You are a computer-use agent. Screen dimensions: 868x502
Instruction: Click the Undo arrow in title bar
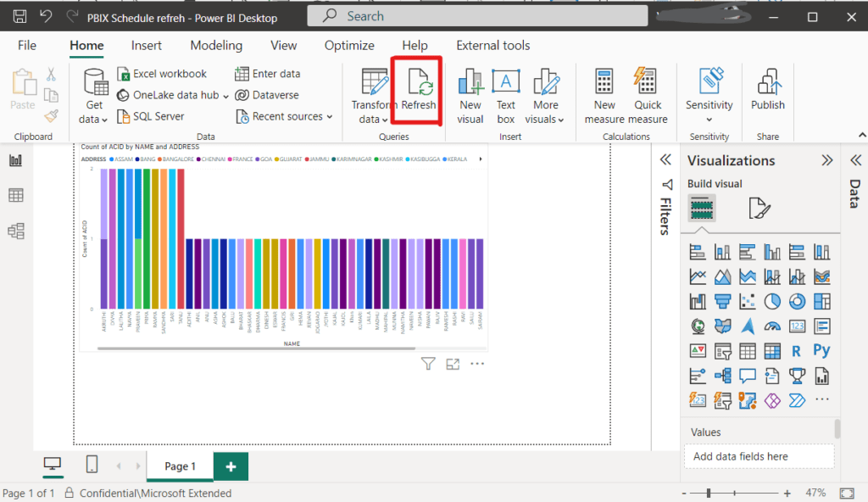coord(46,16)
